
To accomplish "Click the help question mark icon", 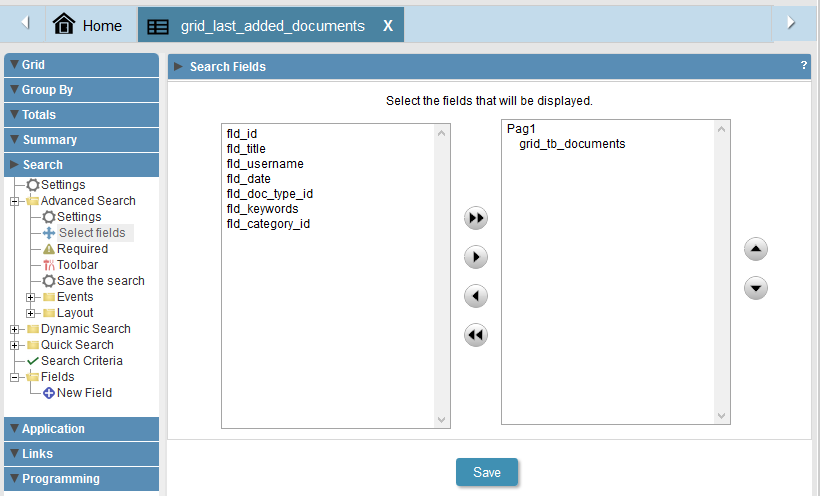I will click(804, 65).
